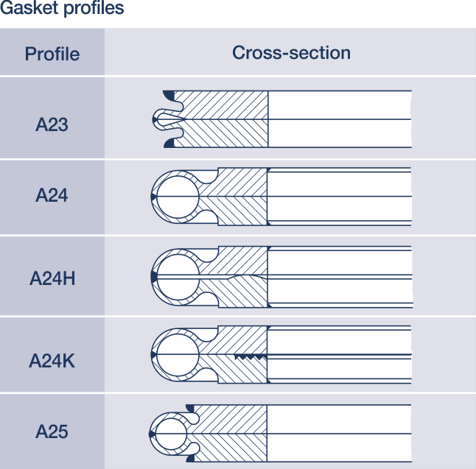
Task: Open the A23 cross-section drawing
Action: [281, 119]
